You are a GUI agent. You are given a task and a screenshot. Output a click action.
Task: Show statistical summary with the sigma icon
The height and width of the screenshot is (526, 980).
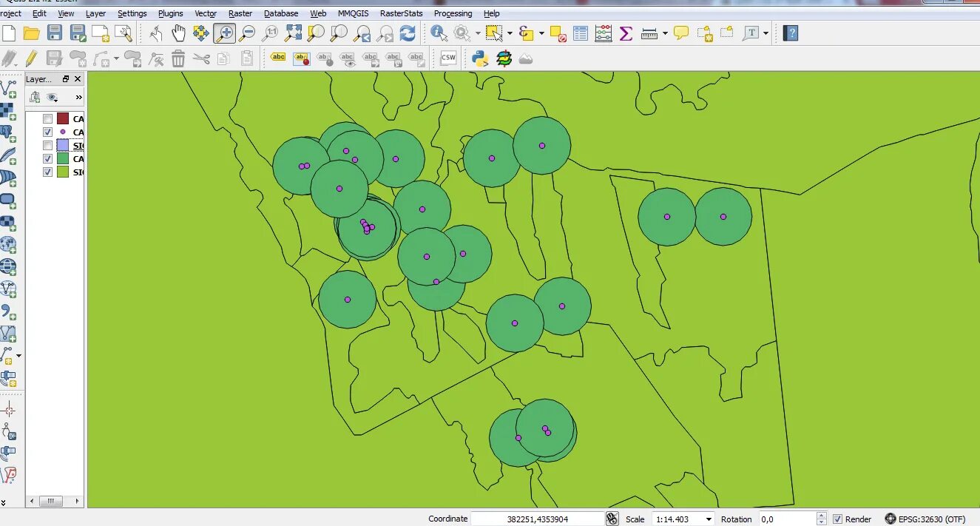626,33
